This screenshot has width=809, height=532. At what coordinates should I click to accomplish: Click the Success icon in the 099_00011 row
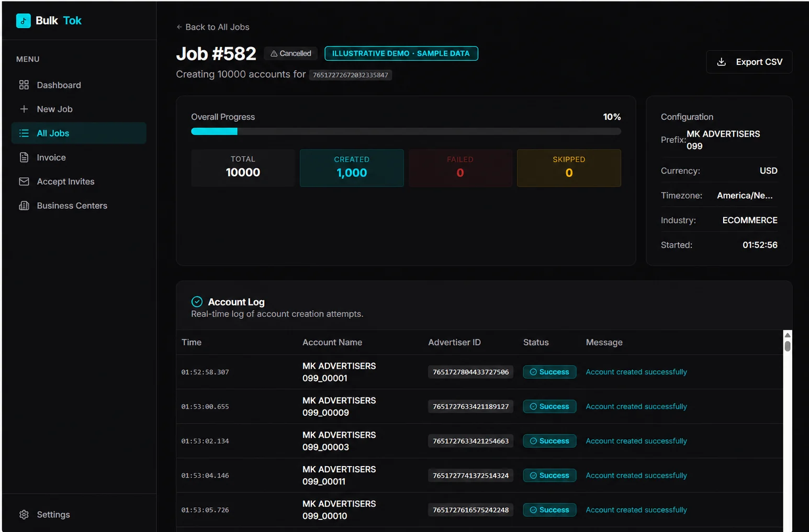click(x=533, y=476)
